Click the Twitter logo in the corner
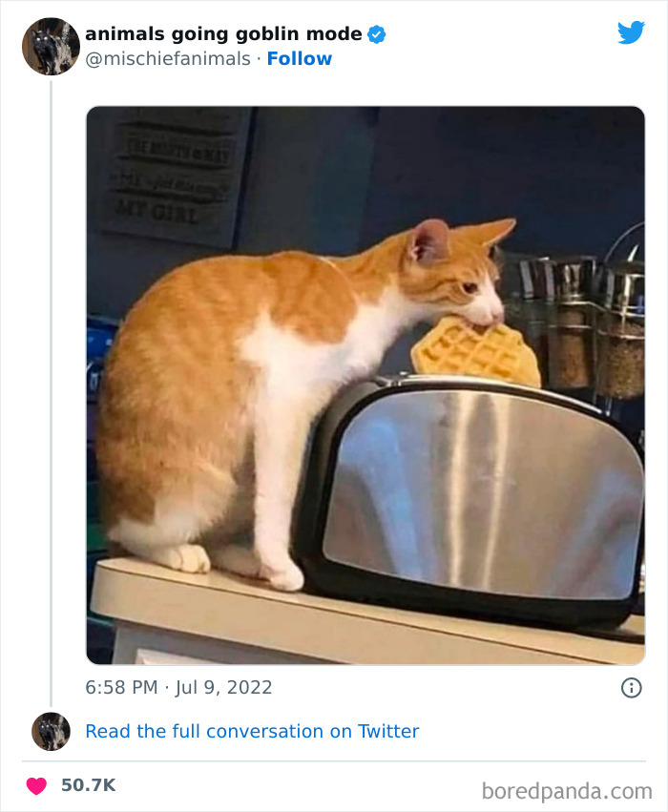This screenshot has width=668, height=812. tap(632, 31)
